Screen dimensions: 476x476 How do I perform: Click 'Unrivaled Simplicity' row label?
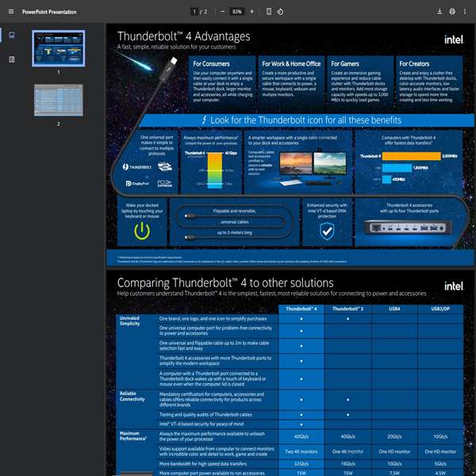coord(129,321)
